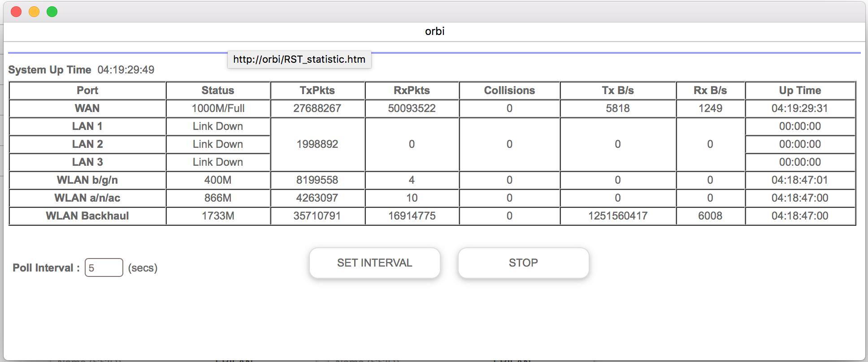The height and width of the screenshot is (362, 868).
Task: Focus the Poll Interval seconds field
Action: pos(104,268)
